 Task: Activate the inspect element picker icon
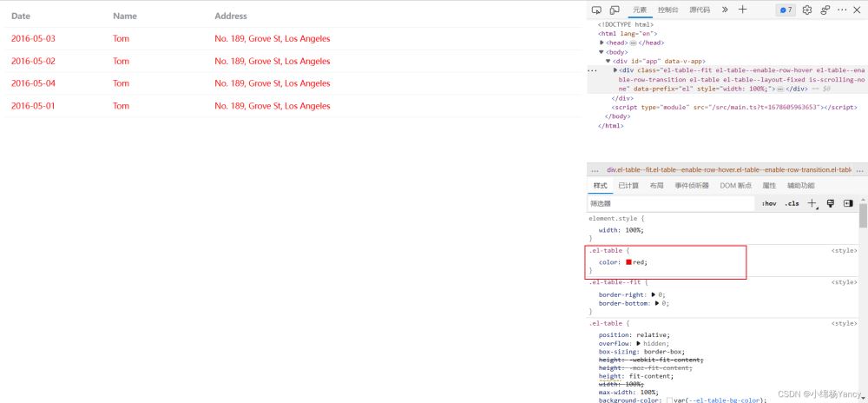click(x=596, y=10)
